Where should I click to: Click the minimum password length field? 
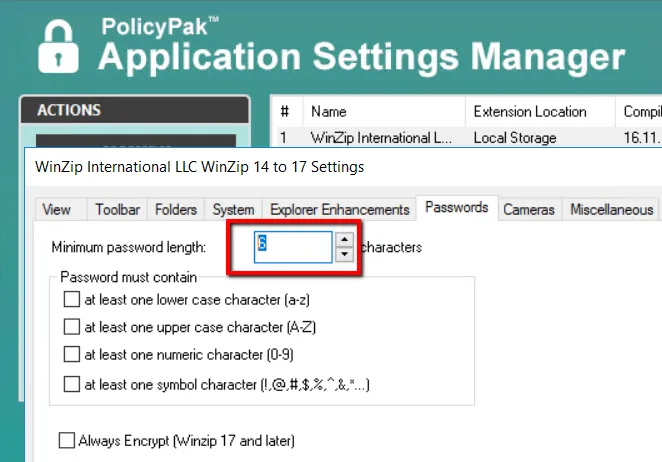point(293,247)
